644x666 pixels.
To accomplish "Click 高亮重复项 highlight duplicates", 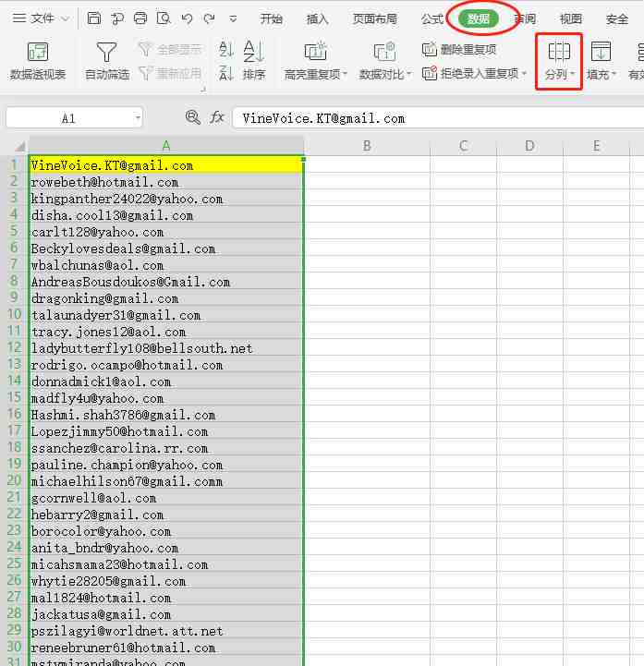I will [x=316, y=61].
